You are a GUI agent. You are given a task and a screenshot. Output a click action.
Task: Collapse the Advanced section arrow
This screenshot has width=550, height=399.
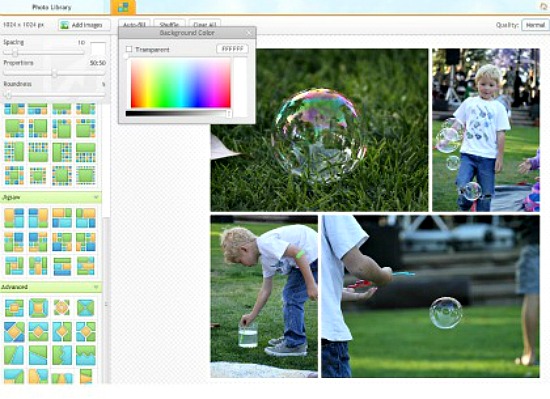coord(96,287)
